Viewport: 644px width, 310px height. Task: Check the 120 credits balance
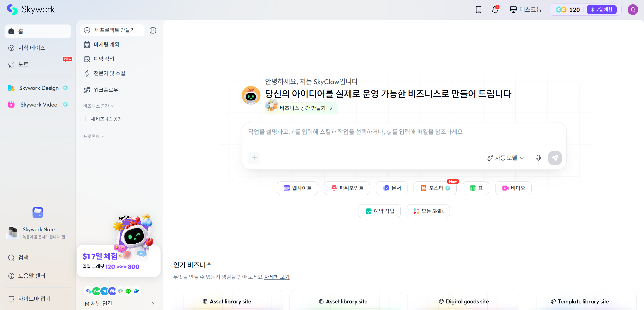coord(568,10)
